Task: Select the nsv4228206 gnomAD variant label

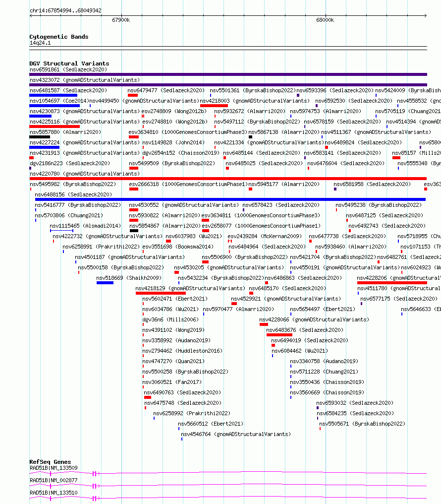Action: [x=398, y=278]
